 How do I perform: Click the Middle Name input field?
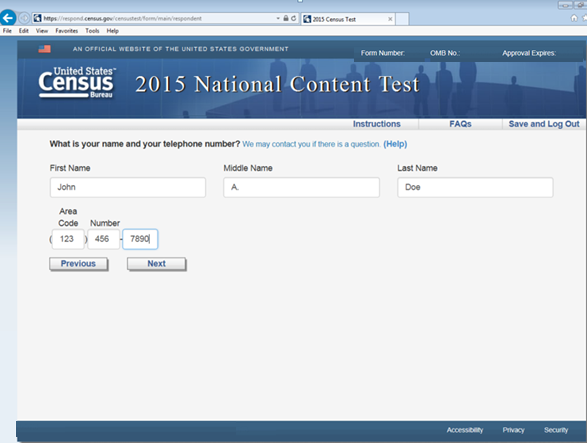[301, 187]
